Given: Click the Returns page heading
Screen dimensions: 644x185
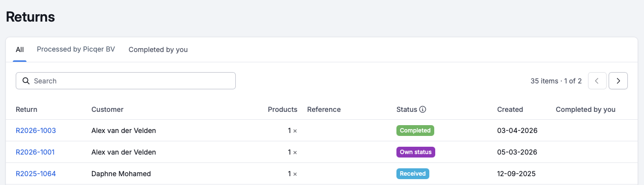Looking at the screenshot, I should click(30, 17).
